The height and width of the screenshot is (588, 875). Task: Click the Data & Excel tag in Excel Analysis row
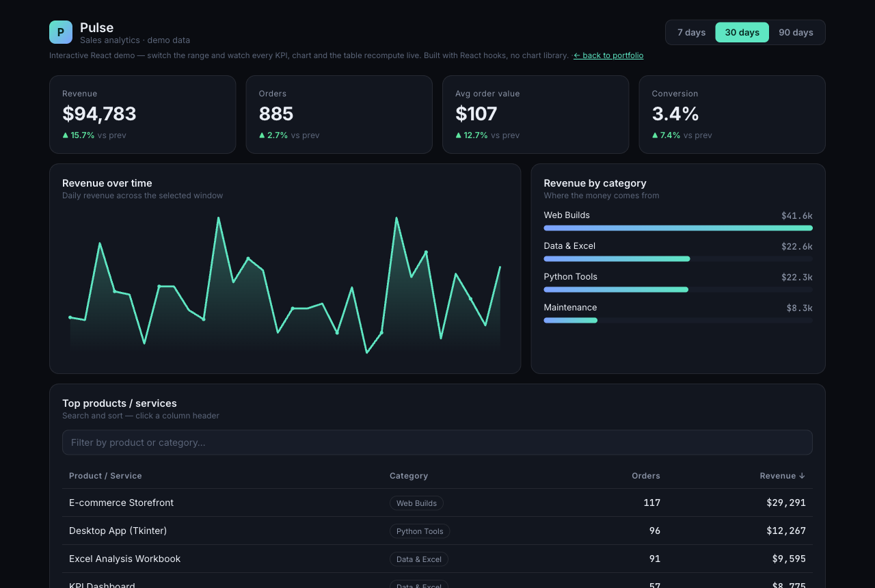[419, 559]
